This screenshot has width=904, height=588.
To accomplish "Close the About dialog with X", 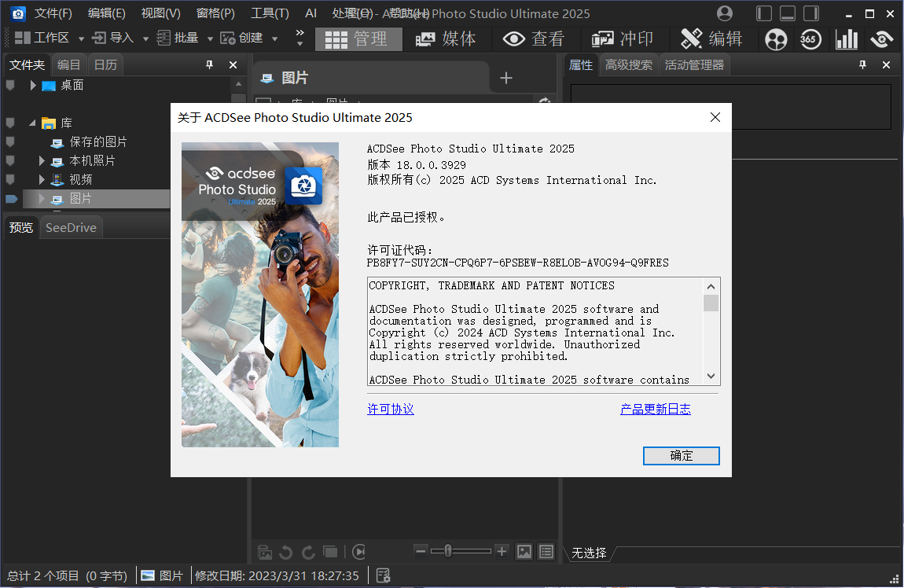I will click(x=715, y=118).
